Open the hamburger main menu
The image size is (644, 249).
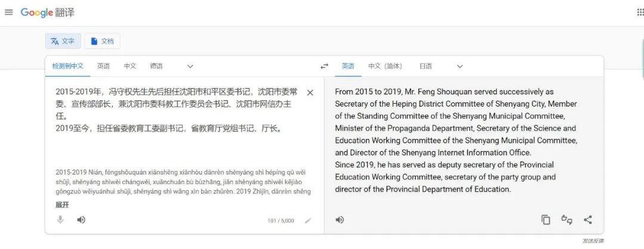[8, 13]
